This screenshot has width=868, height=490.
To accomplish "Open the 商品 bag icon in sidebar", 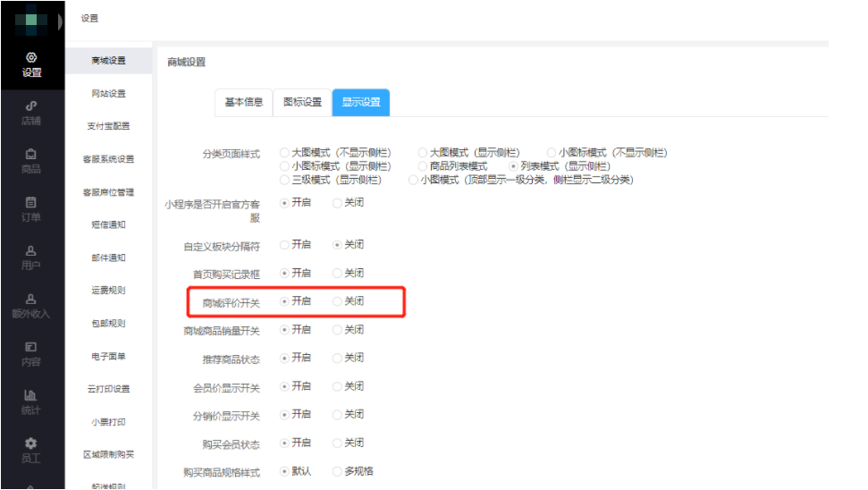I will point(31,154).
